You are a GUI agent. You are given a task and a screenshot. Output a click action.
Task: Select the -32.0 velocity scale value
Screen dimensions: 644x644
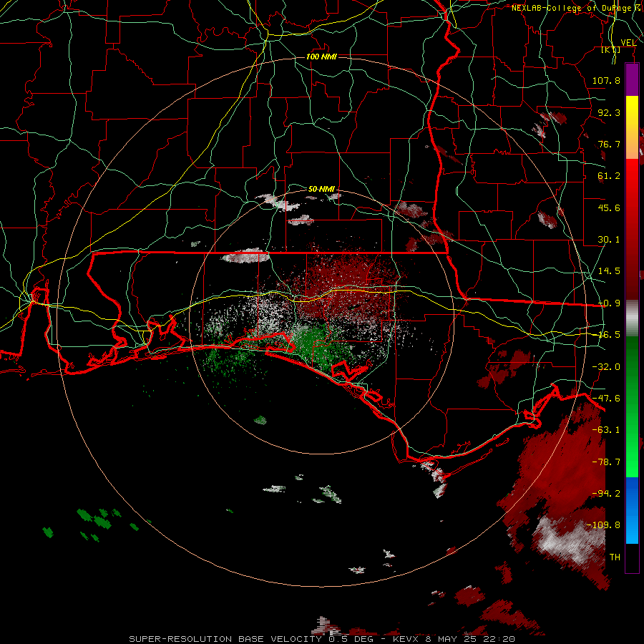[x=606, y=367]
